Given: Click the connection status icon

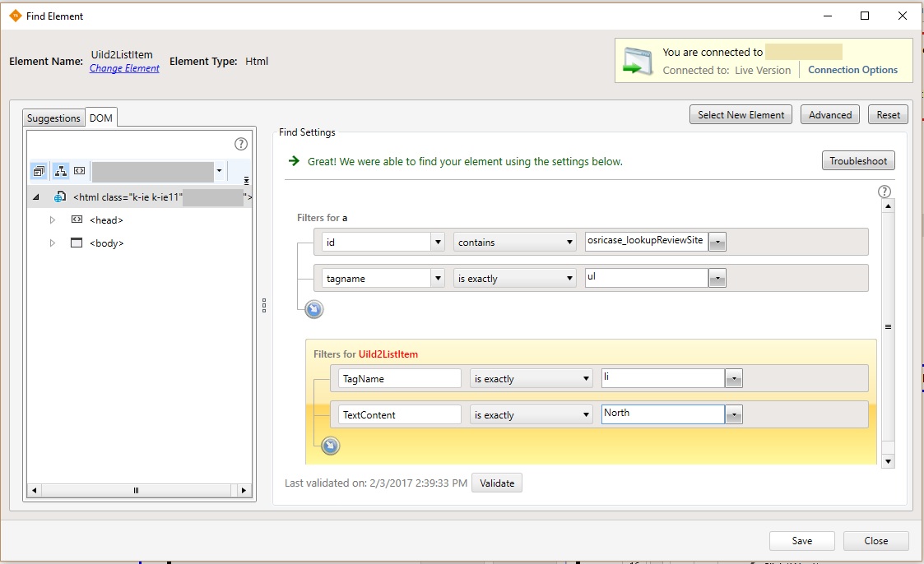Looking at the screenshot, I should [638, 62].
